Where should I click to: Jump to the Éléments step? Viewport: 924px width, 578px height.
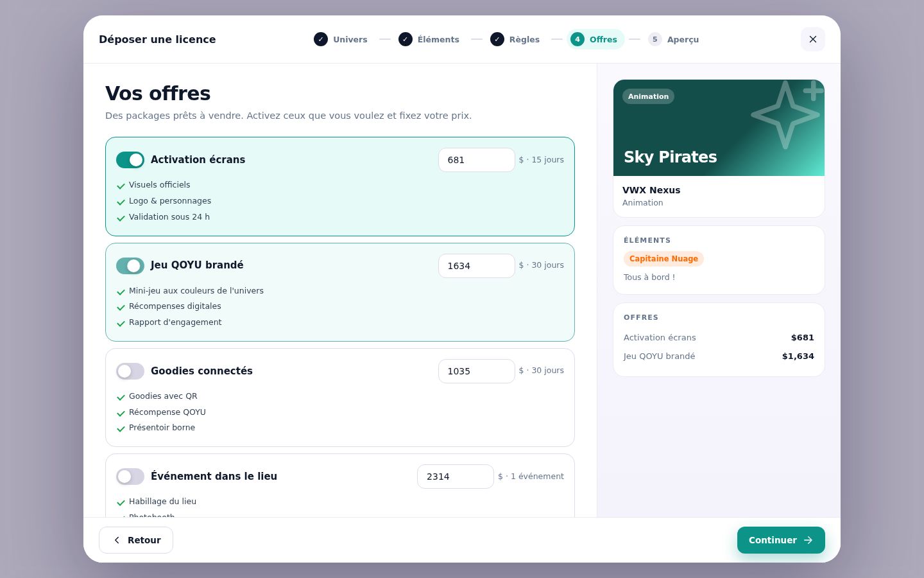(x=429, y=39)
